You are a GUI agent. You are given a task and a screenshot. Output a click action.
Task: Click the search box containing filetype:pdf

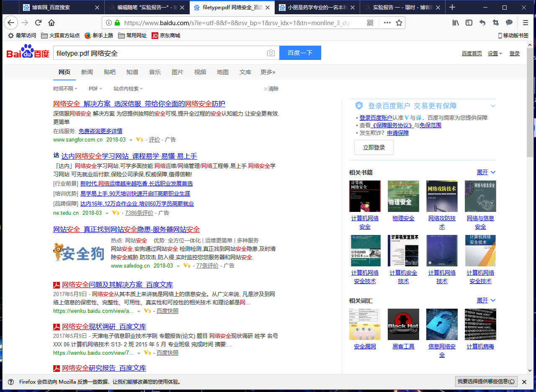pos(159,53)
